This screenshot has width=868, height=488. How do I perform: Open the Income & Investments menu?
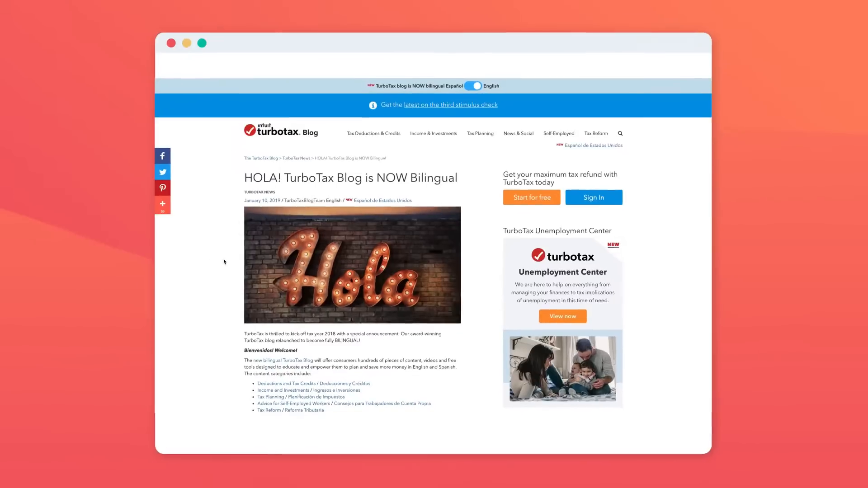coord(434,133)
